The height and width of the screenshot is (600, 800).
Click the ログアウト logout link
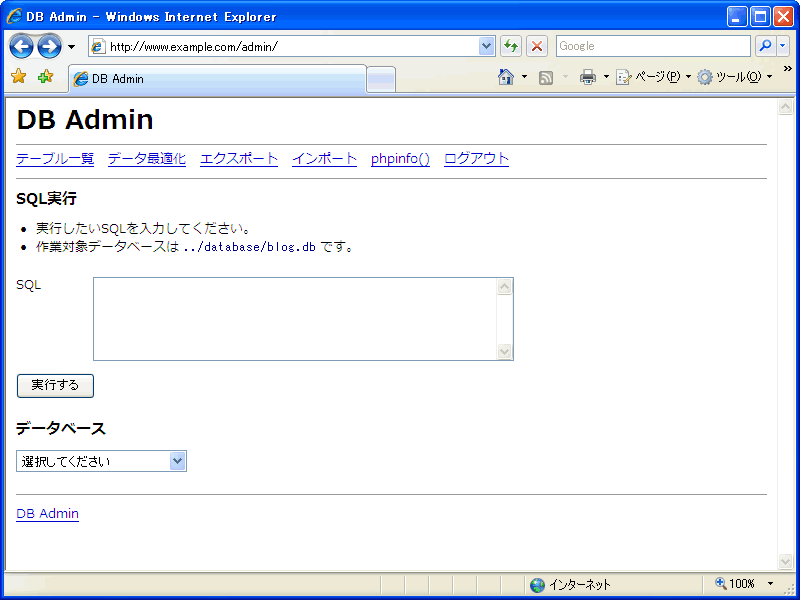[x=476, y=159]
